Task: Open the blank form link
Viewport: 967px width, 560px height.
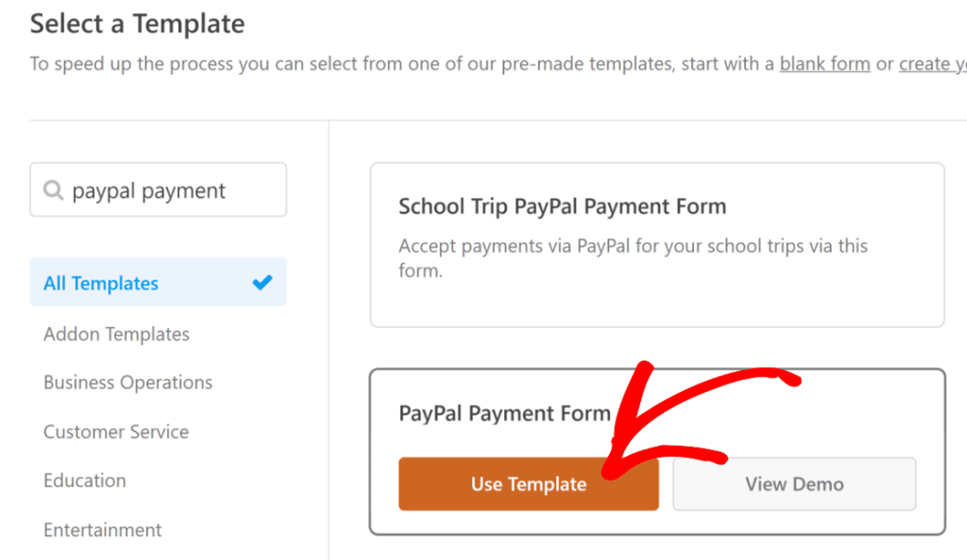Action: [x=824, y=63]
